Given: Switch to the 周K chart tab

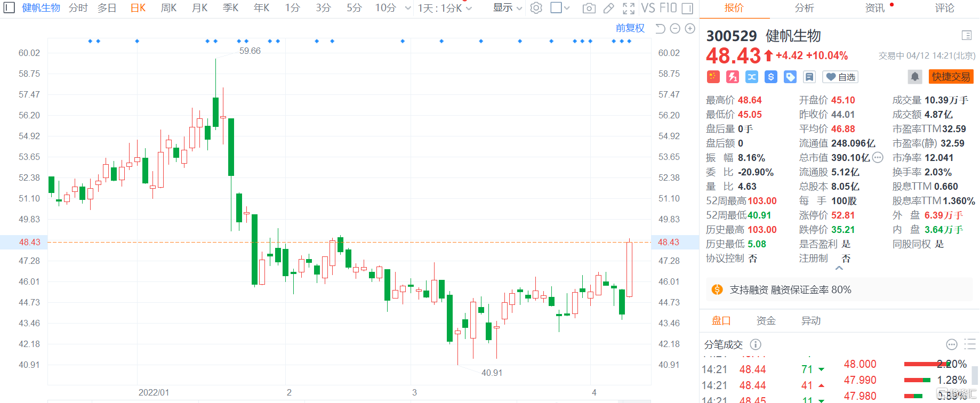Looking at the screenshot, I should click(x=168, y=8).
